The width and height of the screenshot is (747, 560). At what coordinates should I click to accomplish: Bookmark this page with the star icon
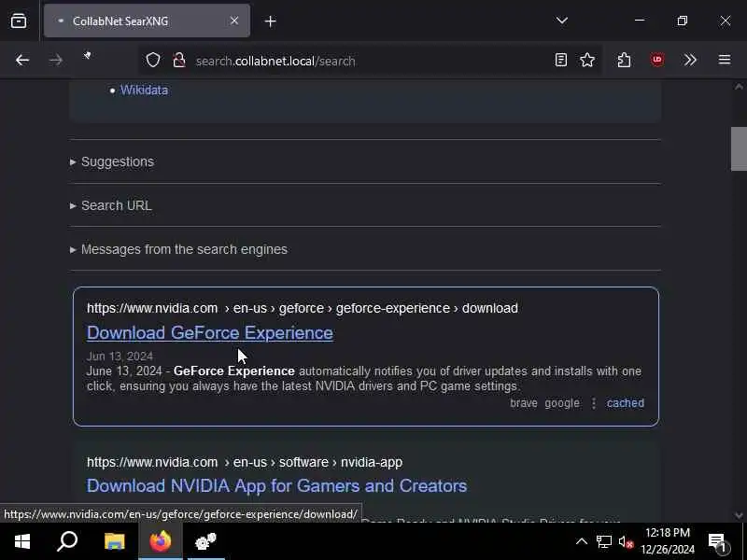tap(587, 60)
